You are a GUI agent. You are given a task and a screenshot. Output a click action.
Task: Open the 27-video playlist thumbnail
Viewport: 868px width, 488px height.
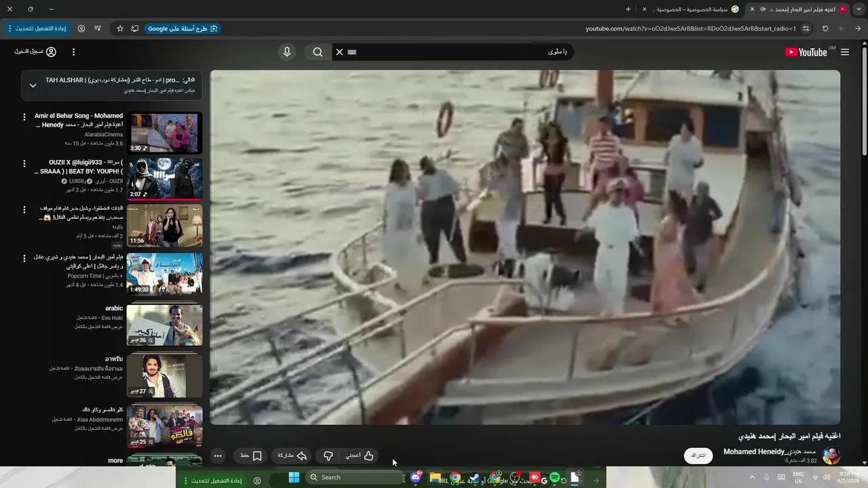164,375
